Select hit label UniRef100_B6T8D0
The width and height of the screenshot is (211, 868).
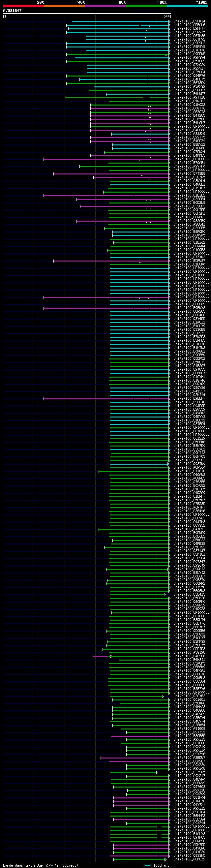click(189, 83)
